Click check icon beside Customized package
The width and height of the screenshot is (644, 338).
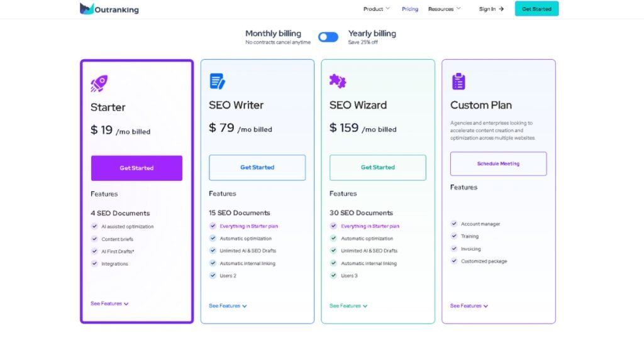[x=454, y=261]
